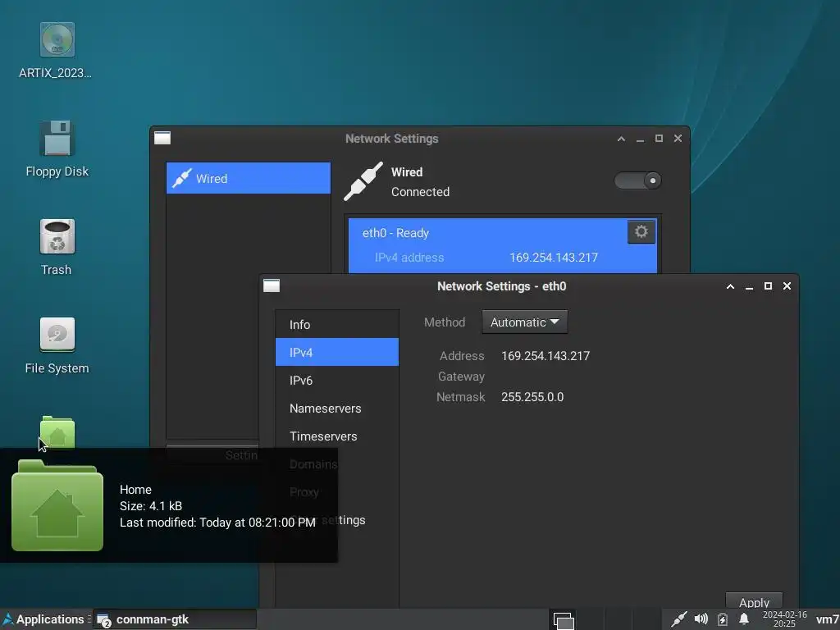Click the connman-gtk taskbar button

click(x=175, y=619)
